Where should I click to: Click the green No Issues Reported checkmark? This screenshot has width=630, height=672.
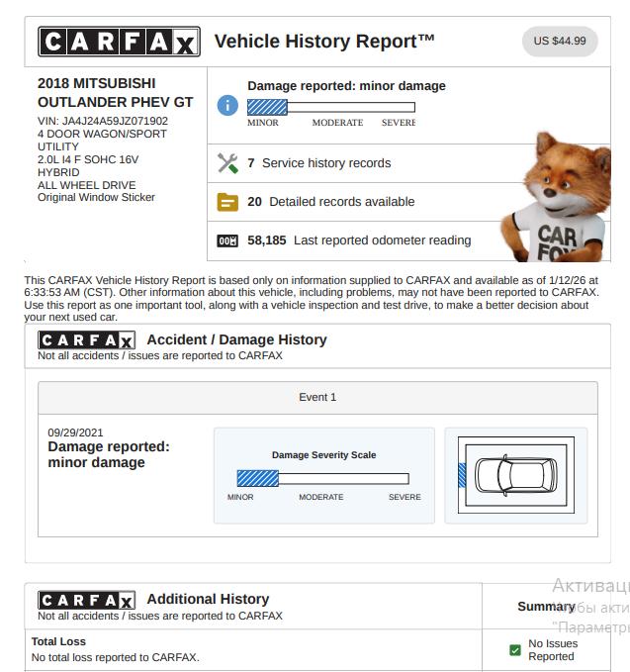(514, 650)
